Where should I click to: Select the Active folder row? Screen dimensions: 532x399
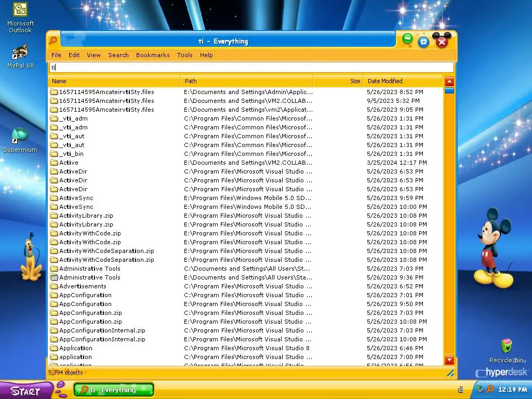246,163
